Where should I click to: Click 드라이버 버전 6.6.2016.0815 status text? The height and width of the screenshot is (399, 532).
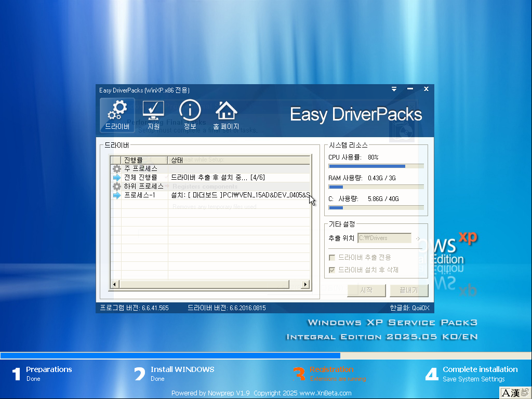pyautogui.click(x=227, y=308)
